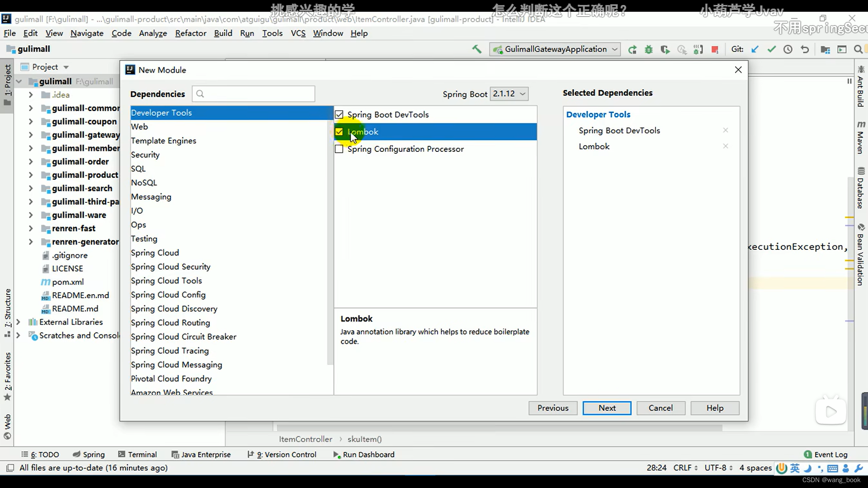Open the Spring tool tab
The height and width of the screenshot is (488, 868).
click(89, 455)
